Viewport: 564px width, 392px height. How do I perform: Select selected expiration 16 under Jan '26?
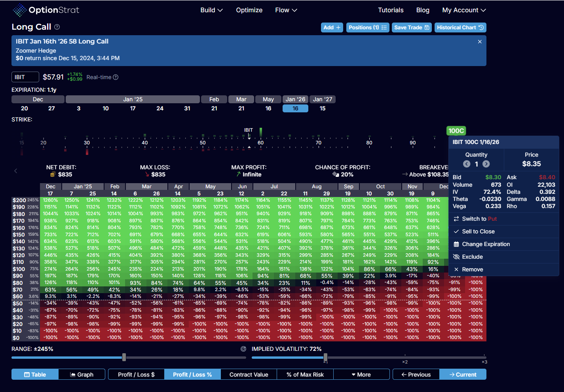[x=295, y=108]
